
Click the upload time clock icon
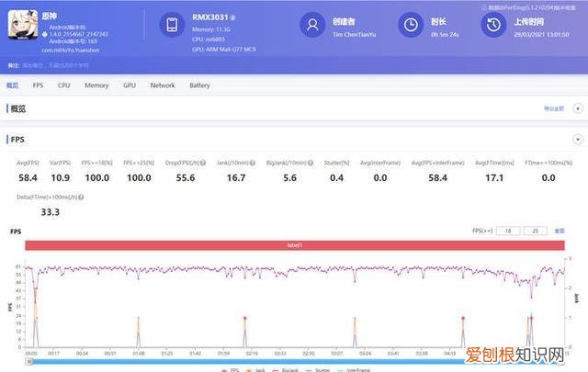pyautogui.click(x=493, y=25)
